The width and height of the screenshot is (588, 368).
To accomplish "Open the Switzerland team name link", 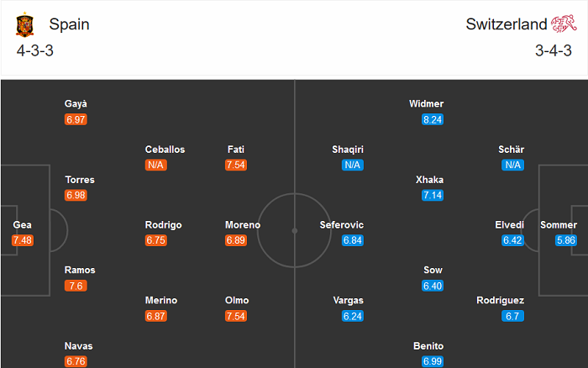I will click(507, 24).
